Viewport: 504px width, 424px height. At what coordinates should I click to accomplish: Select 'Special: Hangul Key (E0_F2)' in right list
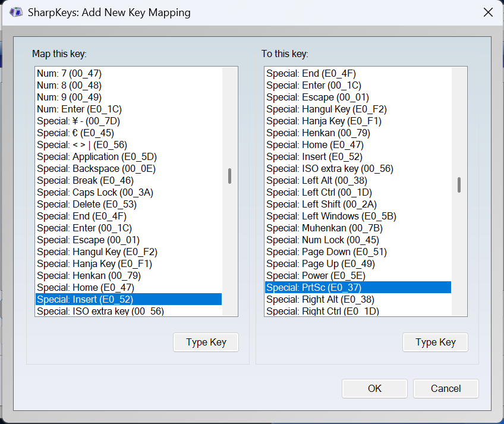point(358,109)
